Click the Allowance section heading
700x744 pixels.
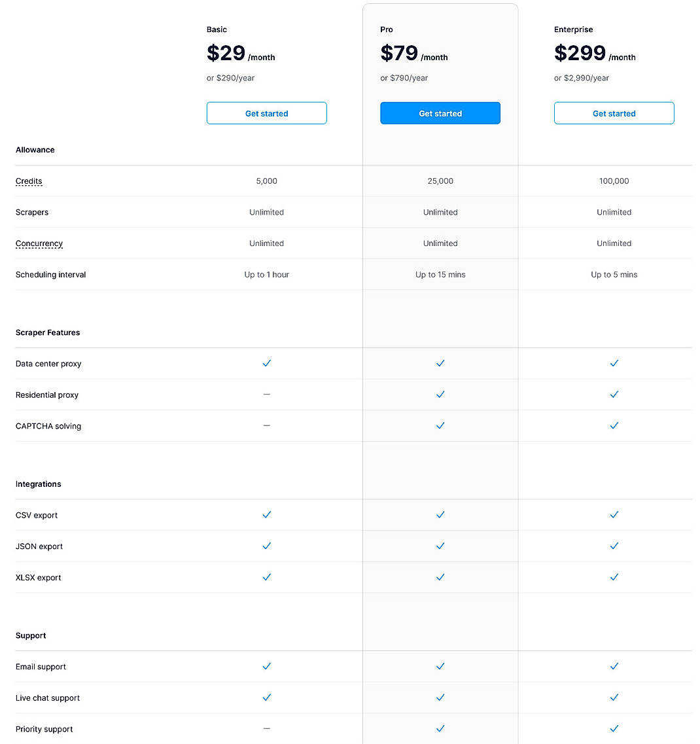(35, 149)
